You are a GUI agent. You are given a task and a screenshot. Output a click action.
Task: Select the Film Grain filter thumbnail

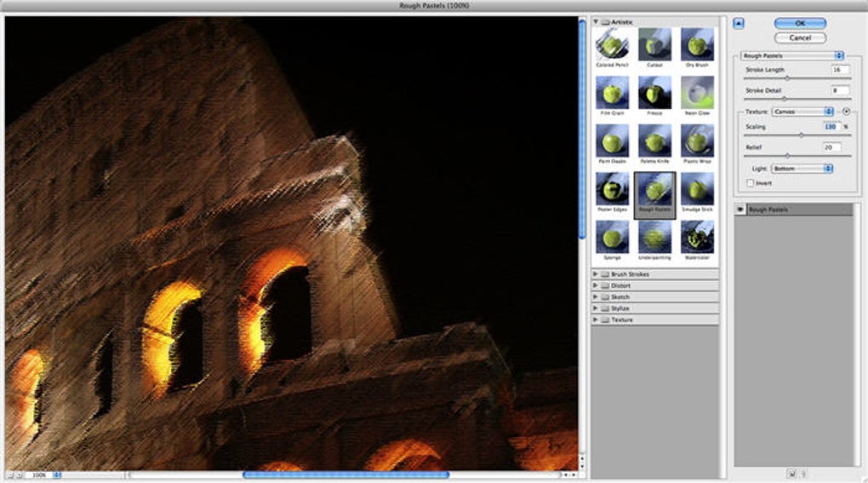coord(612,93)
